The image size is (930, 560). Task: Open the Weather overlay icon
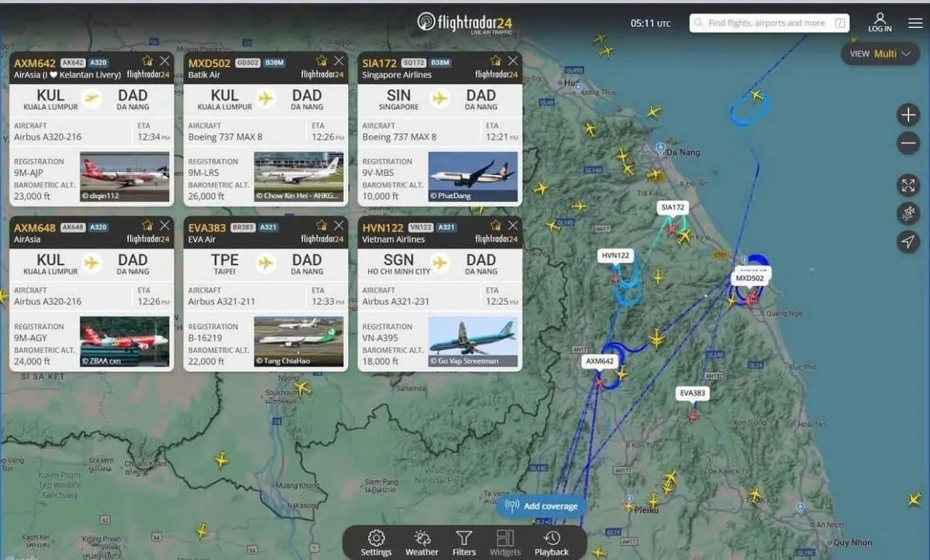click(x=421, y=541)
